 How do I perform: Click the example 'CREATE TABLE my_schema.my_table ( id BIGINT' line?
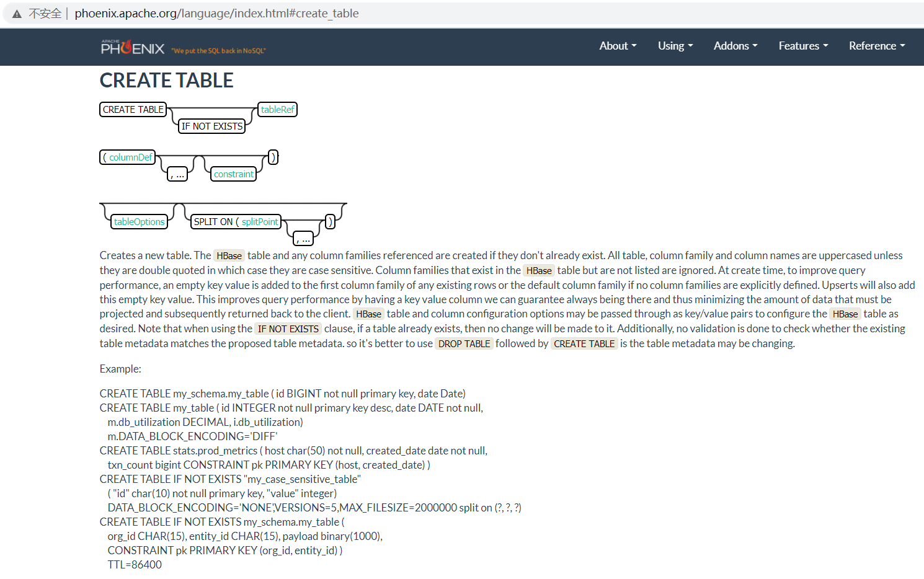(x=283, y=394)
